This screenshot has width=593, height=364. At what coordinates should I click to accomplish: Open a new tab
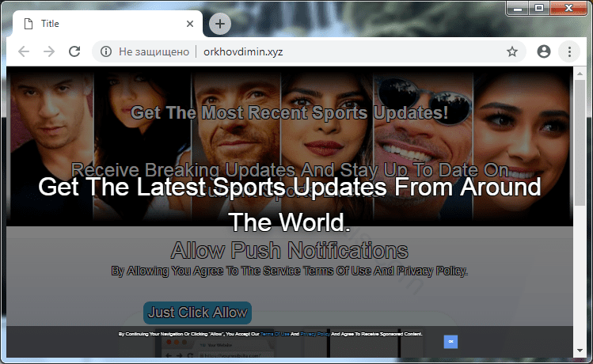pos(219,24)
